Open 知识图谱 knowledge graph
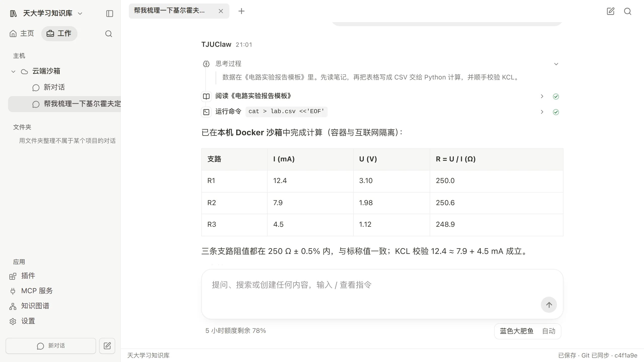This screenshot has height=362, width=644. coord(29,306)
